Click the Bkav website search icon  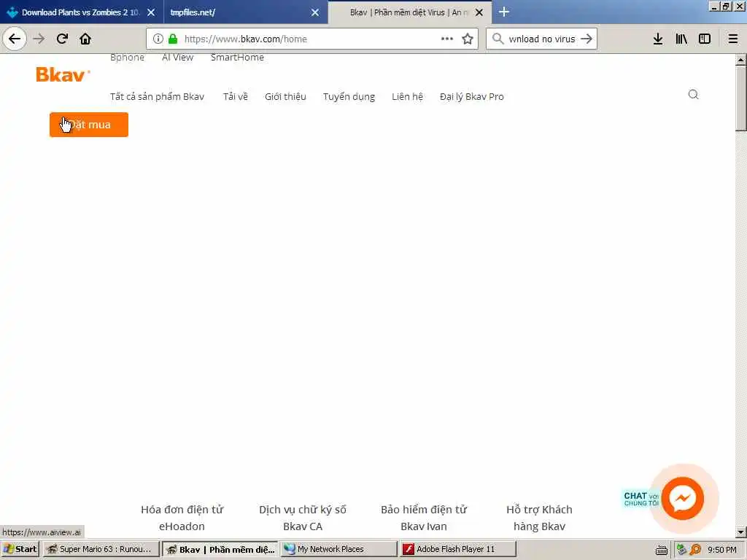click(x=694, y=94)
